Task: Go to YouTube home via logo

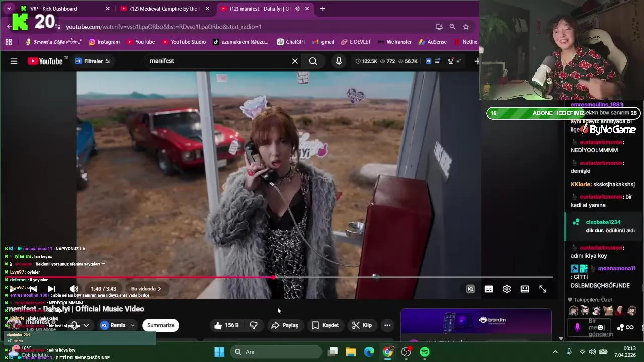Action: [45, 61]
